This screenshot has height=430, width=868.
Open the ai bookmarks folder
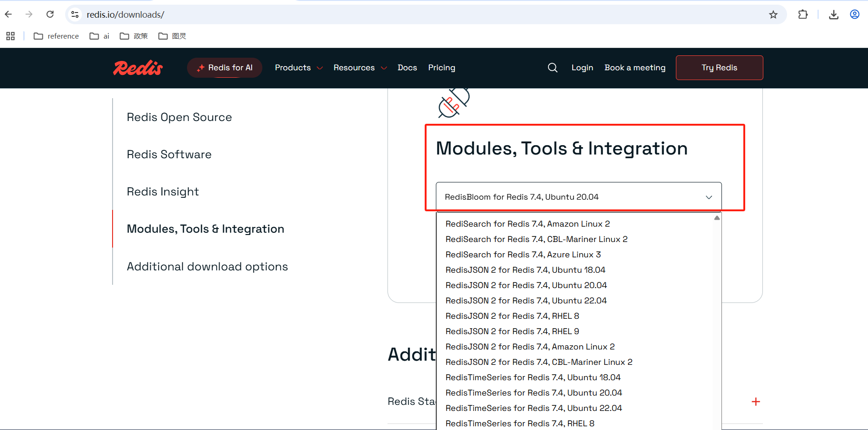point(100,36)
